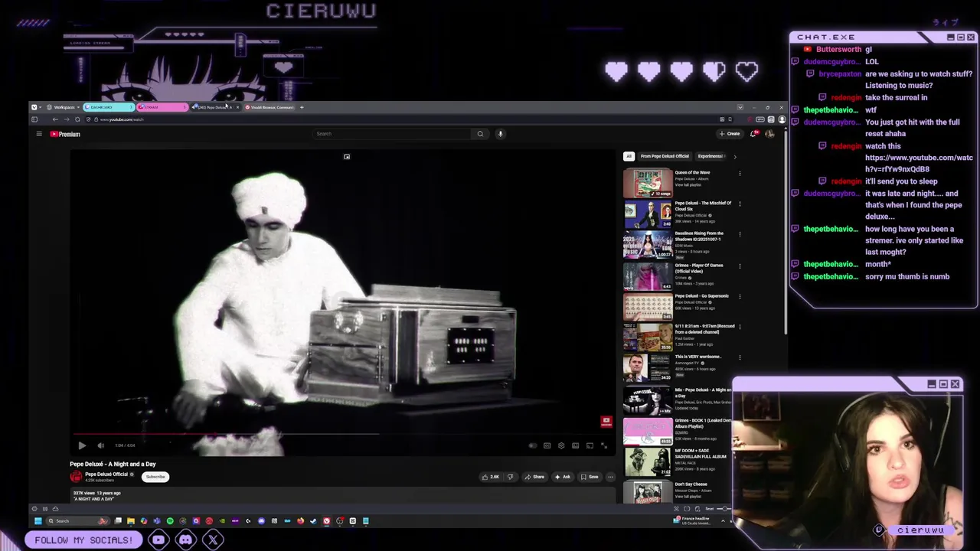This screenshot has width=980, height=551.
Task: Switch to the pink STREAM browser tab
Action: (x=162, y=107)
